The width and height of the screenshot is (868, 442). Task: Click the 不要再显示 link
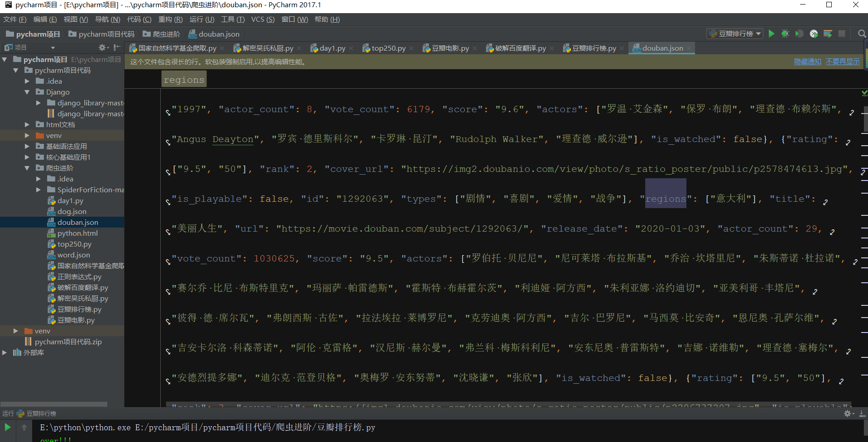coord(843,62)
